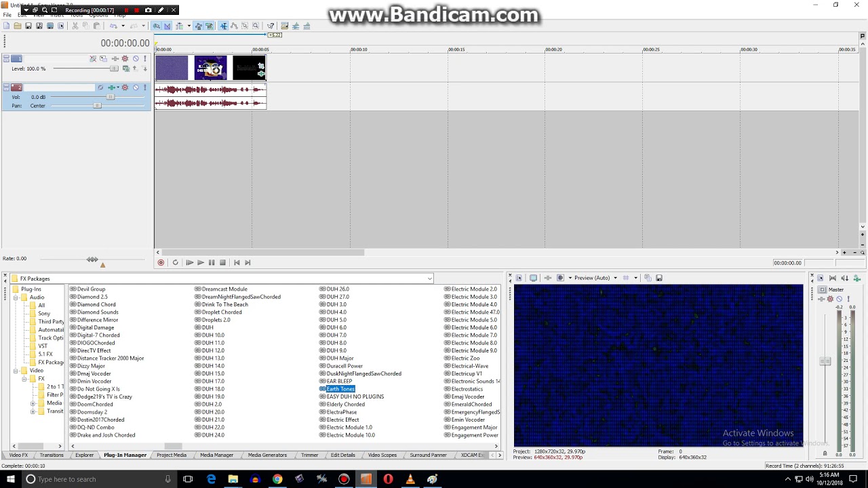Viewport: 868px width, 488px height.
Task: Toggle Loop Playback in the transport bar
Action: [x=175, y=263]
